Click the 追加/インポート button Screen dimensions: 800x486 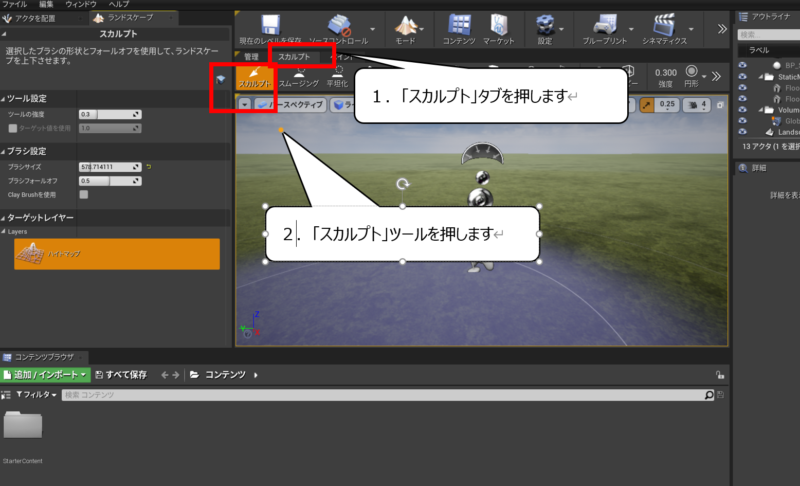coord(45,375)
